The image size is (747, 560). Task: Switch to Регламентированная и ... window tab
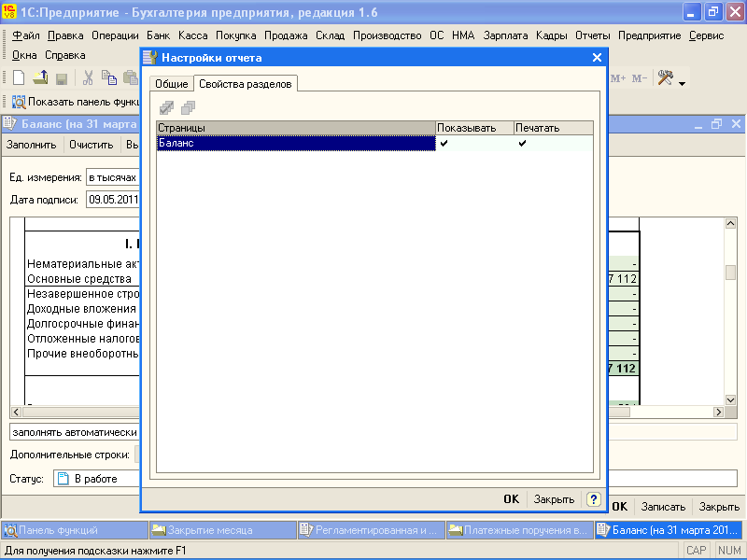(372, 530)
